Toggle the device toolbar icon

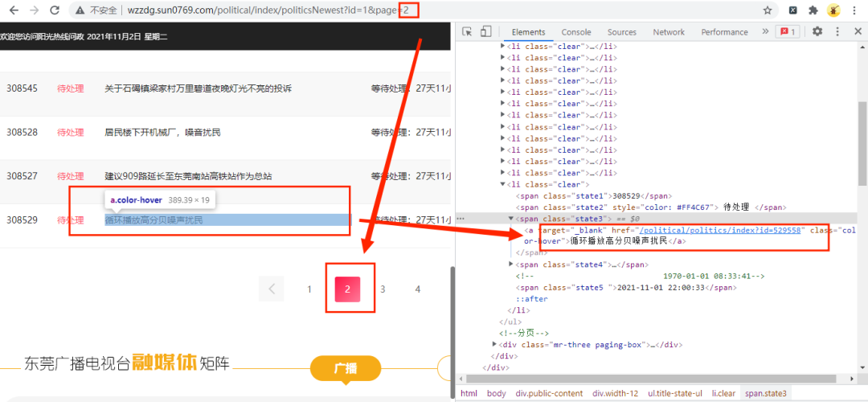485,31
